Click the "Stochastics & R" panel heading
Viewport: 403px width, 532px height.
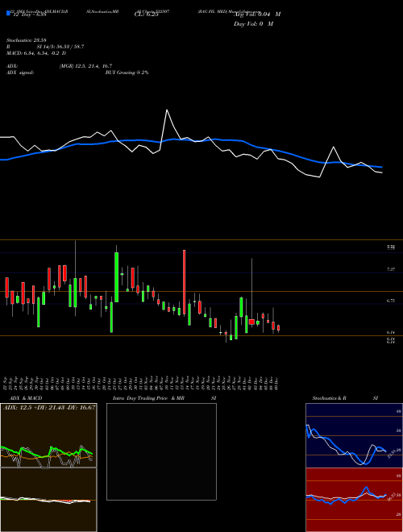(329, 398)
